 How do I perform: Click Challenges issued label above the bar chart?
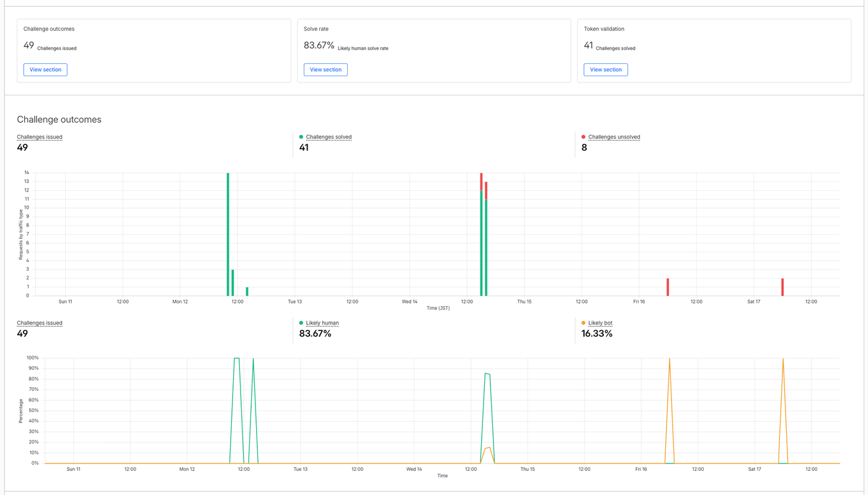pyautogui.click(x=40, y=137)
